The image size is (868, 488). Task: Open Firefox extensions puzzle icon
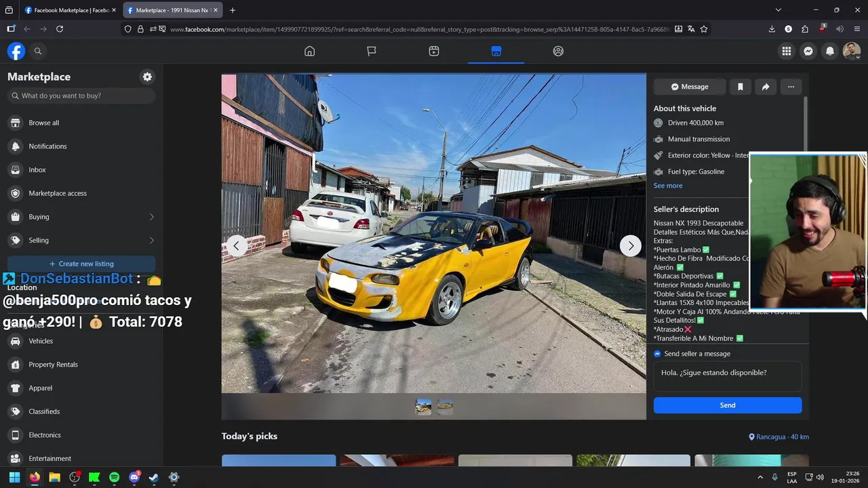coord(805,29)
